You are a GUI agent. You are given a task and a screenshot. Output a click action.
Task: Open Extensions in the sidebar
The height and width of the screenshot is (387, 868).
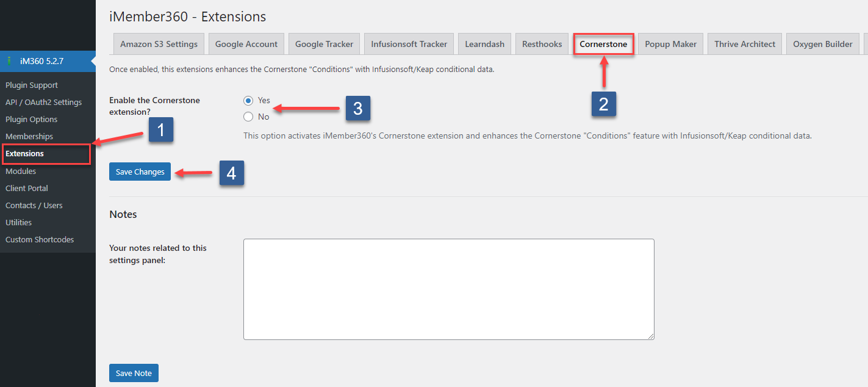coord(25,153)
